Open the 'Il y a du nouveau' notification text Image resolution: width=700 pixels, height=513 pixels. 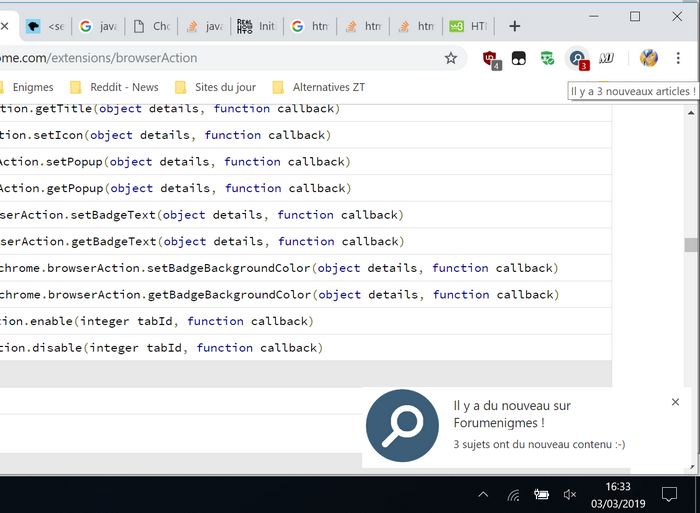click(512, 414)
